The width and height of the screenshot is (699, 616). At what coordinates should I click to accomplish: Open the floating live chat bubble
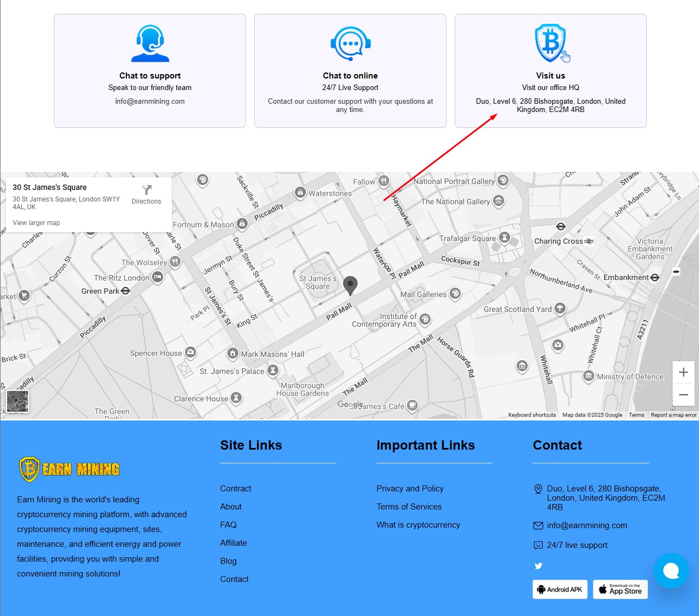click(x=670, y=571)
